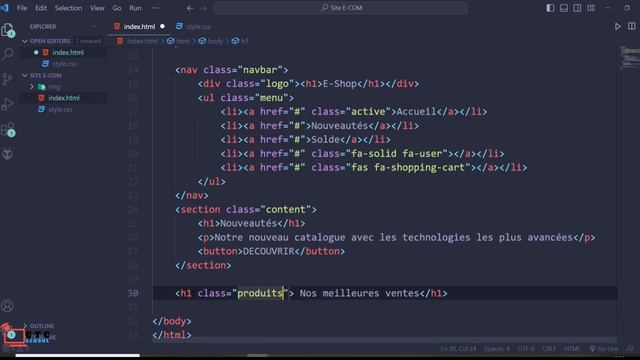This screenshot has width=640, height=360.
Task: Click Accueil link text in code
Action: point(416,112)
